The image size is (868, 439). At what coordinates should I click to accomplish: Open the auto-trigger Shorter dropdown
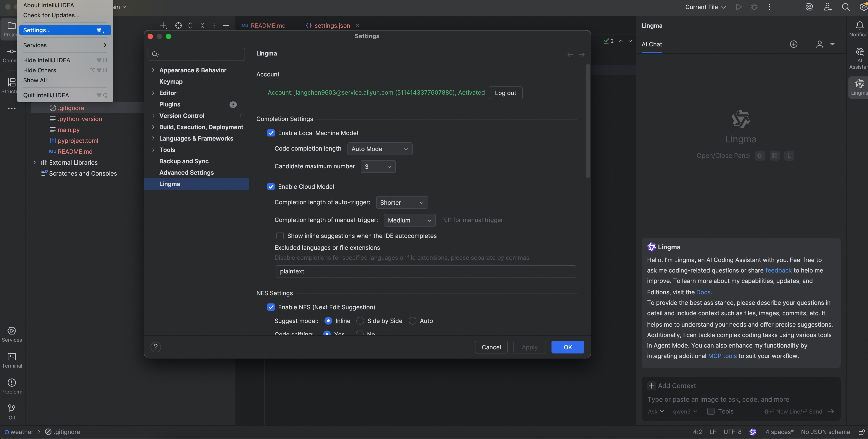402,203
